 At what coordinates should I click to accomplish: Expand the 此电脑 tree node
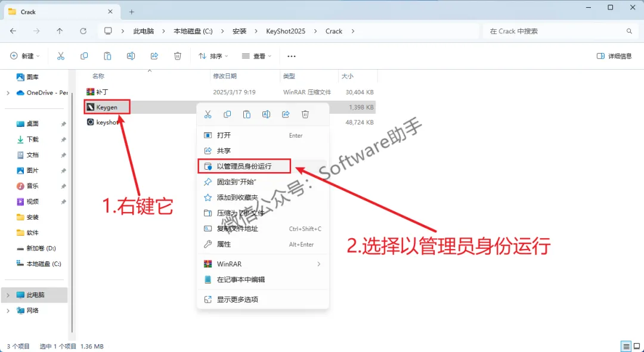pyautogui.click(x=8, y=295)
